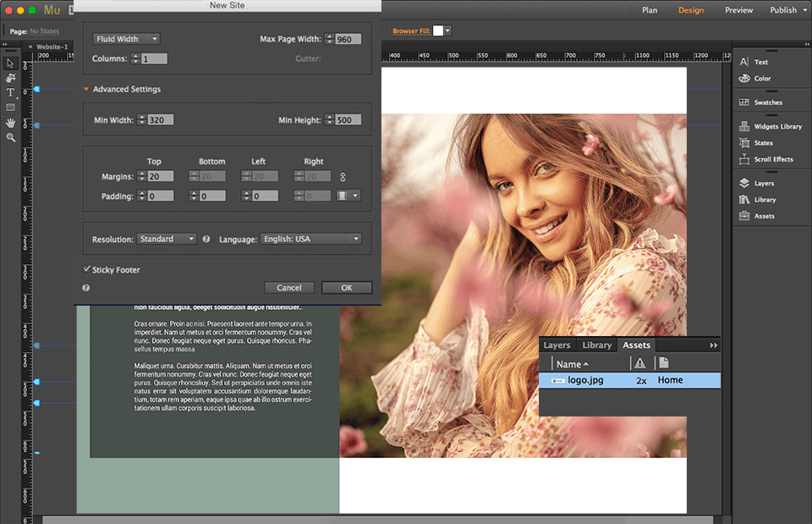Open the Language English: USA dropdown
The height and width of the screenshot is (524, 812).
click(310, 240)
